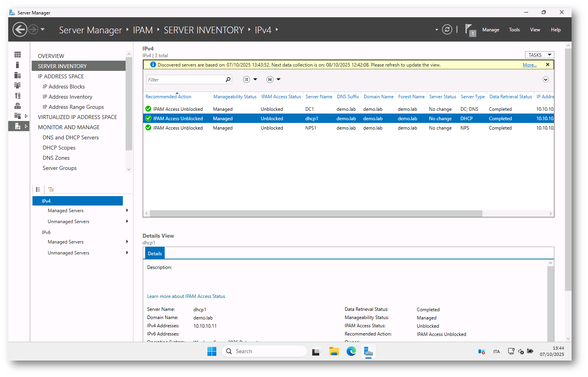The width and height of the screenshot is (588, 377).
Task: Expand Managed Servers under IPv4
Action: [127, 211]
